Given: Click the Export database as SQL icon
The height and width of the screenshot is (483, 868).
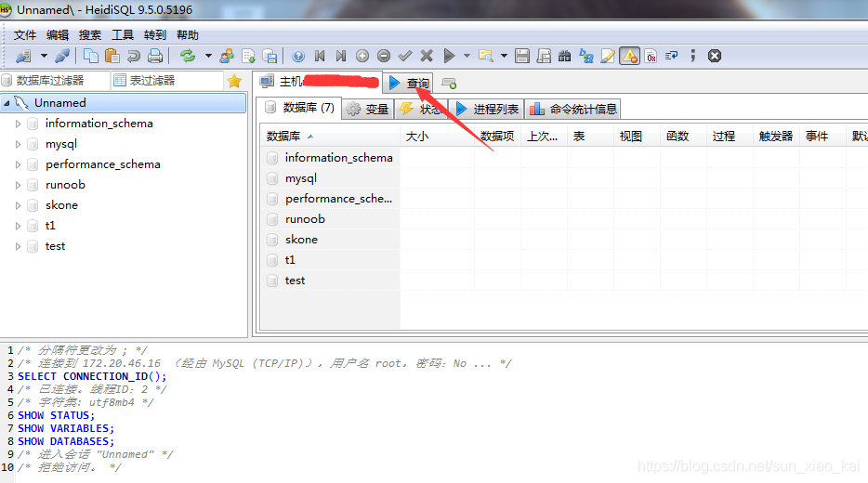Looking at the screenshot, I should coord(248,56).
